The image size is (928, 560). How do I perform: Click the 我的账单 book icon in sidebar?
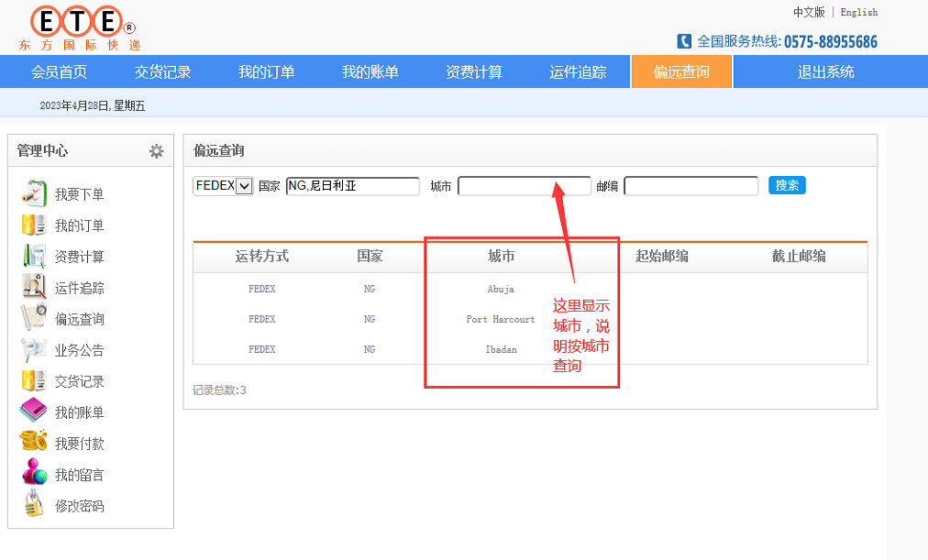[x=34, y=411]
